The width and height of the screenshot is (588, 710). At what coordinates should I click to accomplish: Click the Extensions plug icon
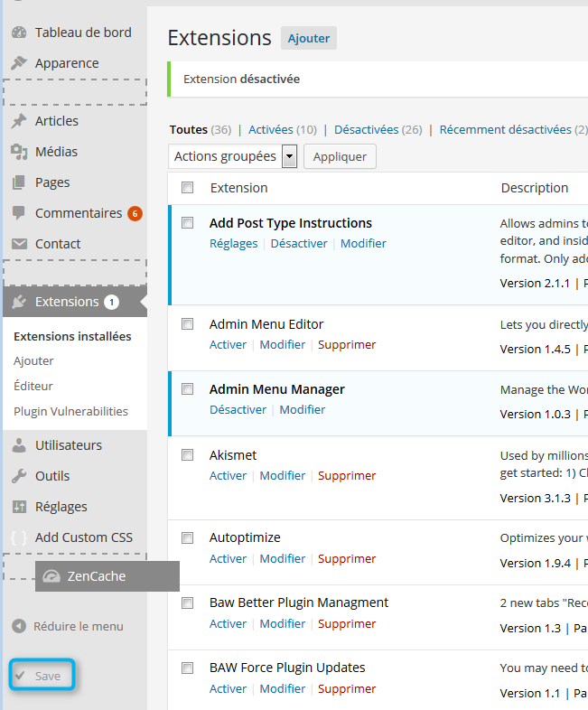[19, 302]
